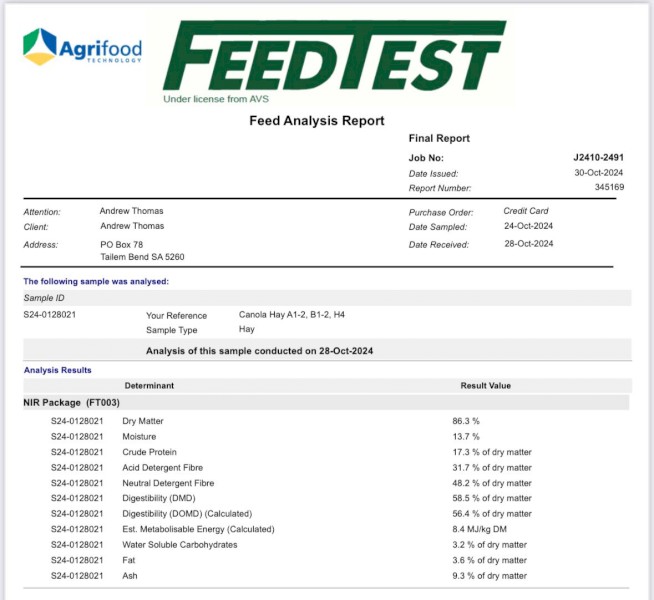Click the 'Date Issued:' label
654x600 pixels.
pyautogui.click(x=433, y=174)
